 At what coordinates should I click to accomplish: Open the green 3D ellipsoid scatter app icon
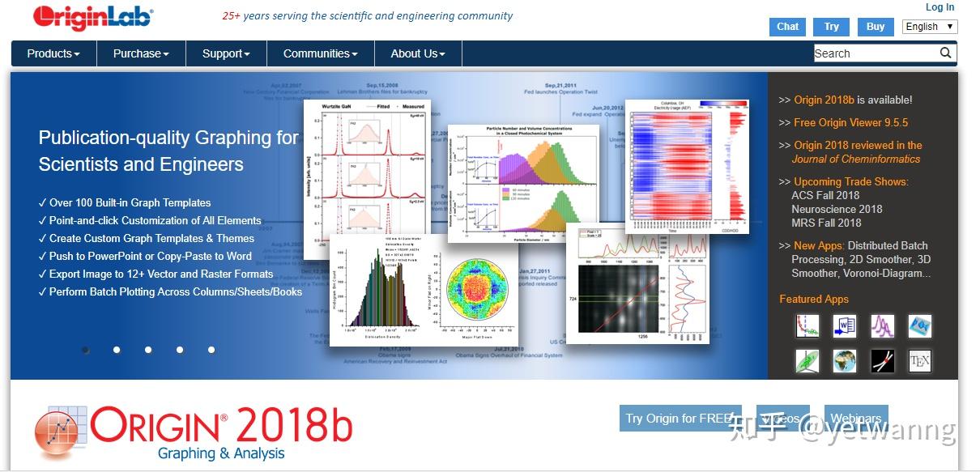pos(807,361)
